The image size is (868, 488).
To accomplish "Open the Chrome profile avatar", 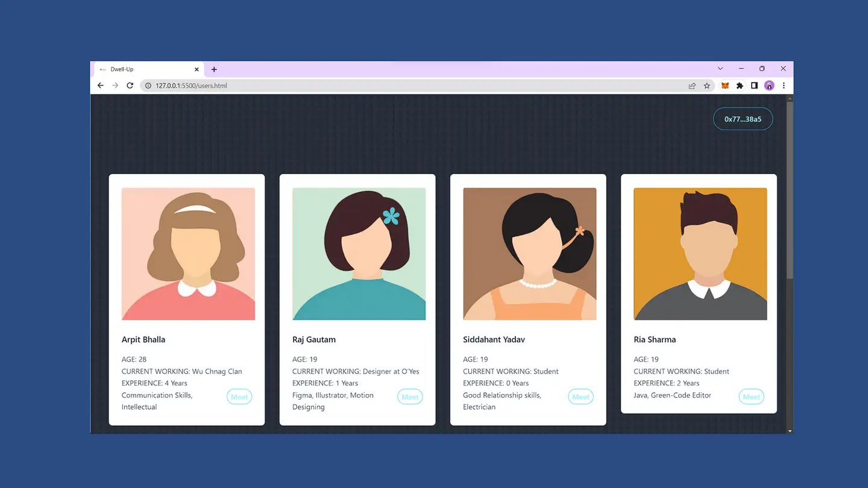I will coord(769,86).
